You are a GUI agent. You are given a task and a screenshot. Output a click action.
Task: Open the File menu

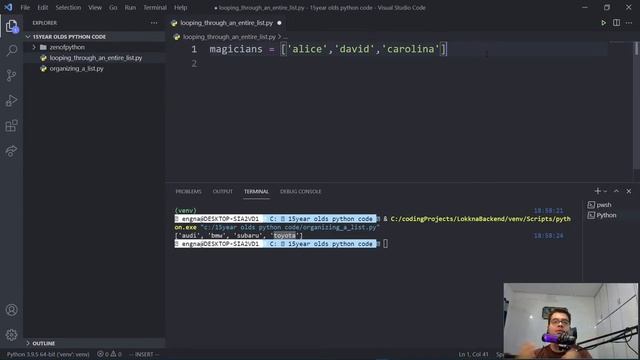(x=25, y=7)
